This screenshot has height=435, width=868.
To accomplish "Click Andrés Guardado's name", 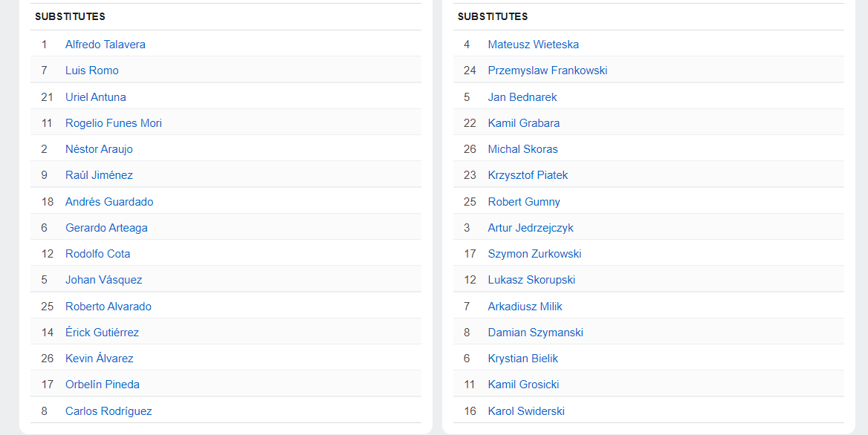I will click(x=109, y=202).
